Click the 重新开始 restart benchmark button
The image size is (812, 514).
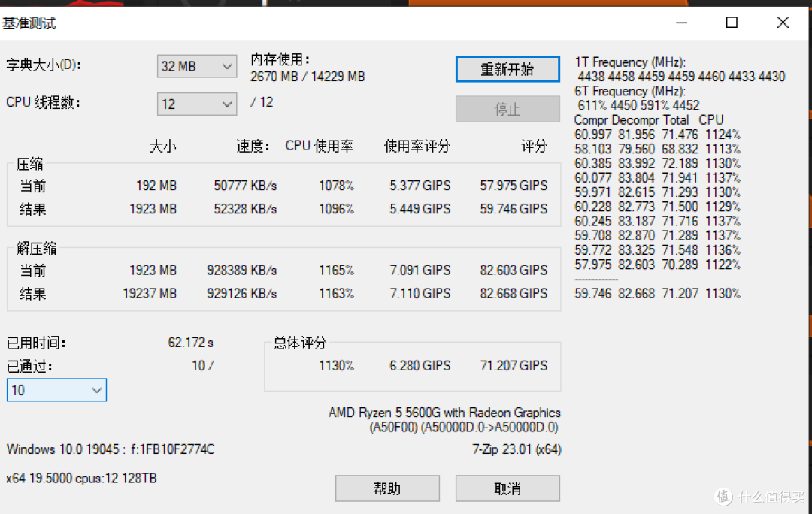point(507,68)
